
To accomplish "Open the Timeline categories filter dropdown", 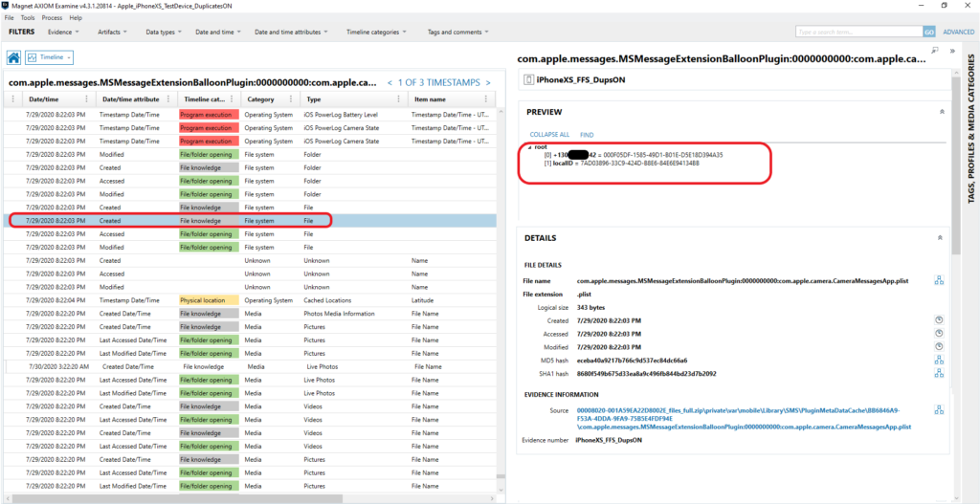I will click(377, 32).
